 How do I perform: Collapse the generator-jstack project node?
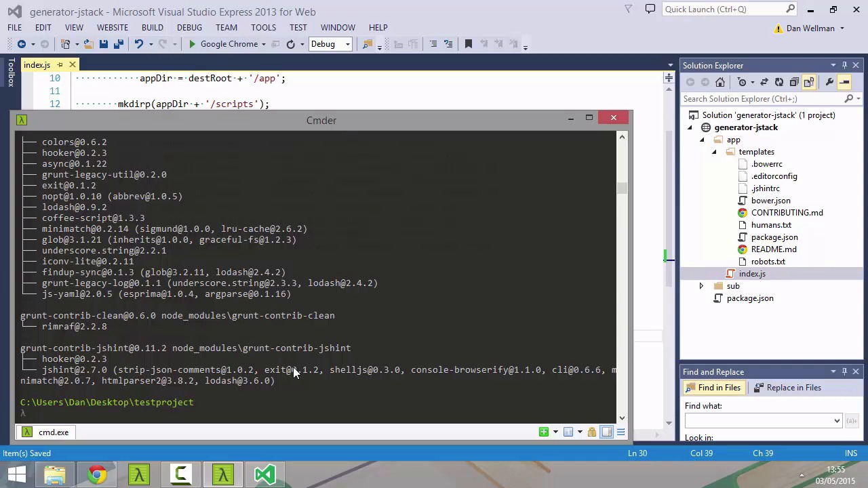(690, 127)
